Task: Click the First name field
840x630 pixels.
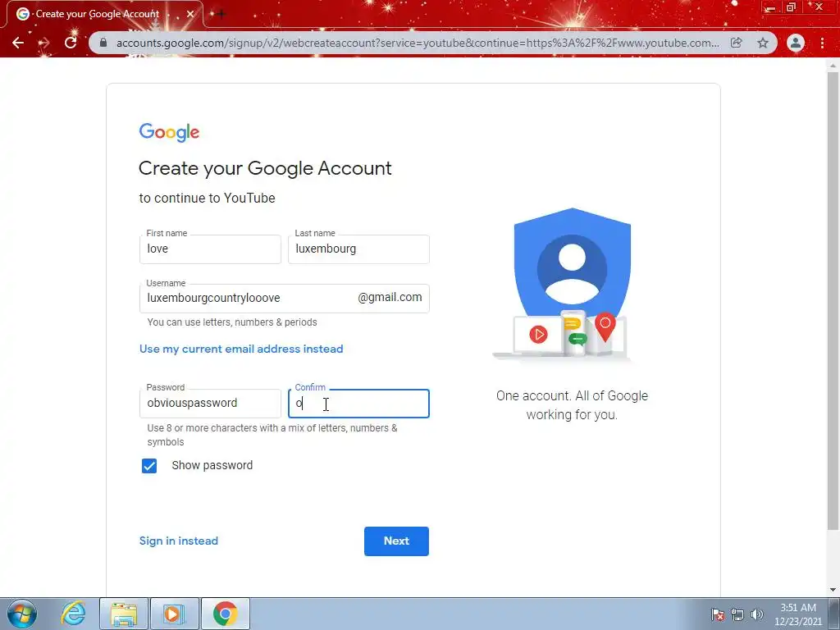Action: 210,249
